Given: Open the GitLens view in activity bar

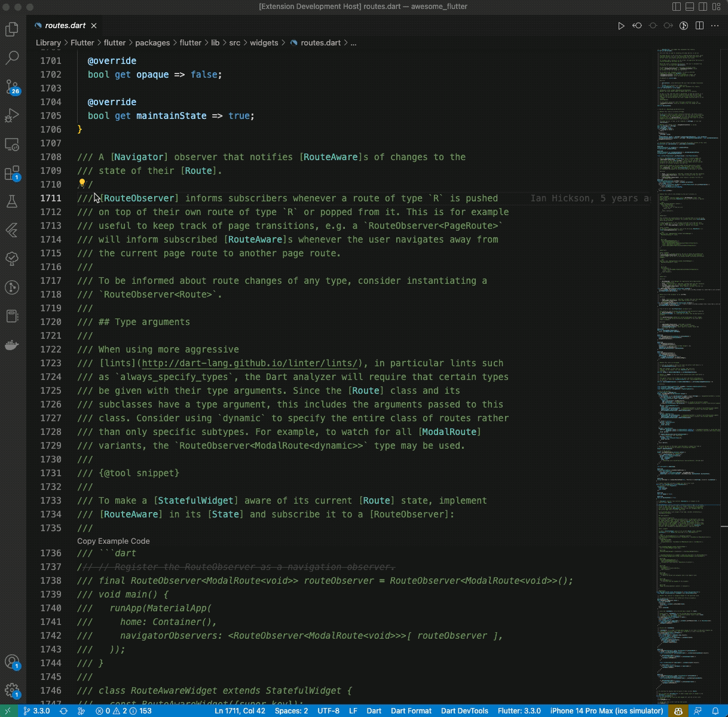Looking at the screenshot, I should pos(12,287).
